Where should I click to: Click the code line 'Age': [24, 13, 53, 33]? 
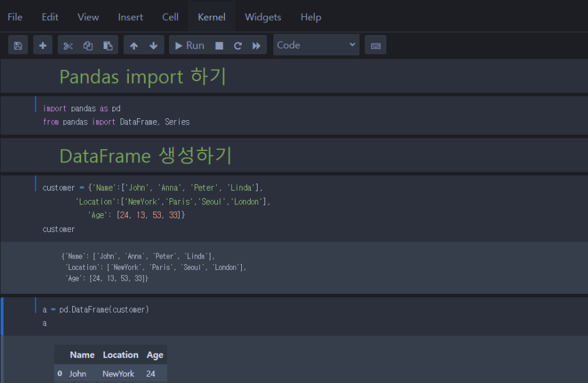[x=136, y=215]
